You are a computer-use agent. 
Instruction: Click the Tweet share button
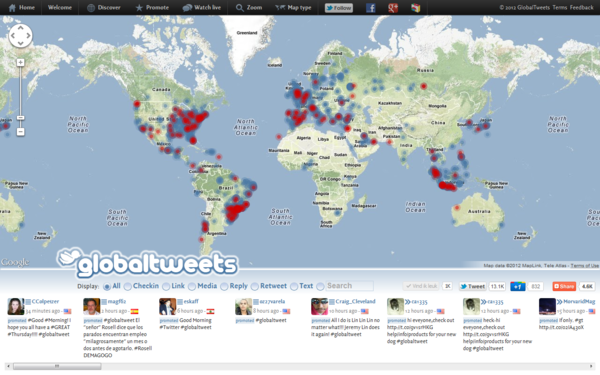pyautogui.click(x=473, y=286)
